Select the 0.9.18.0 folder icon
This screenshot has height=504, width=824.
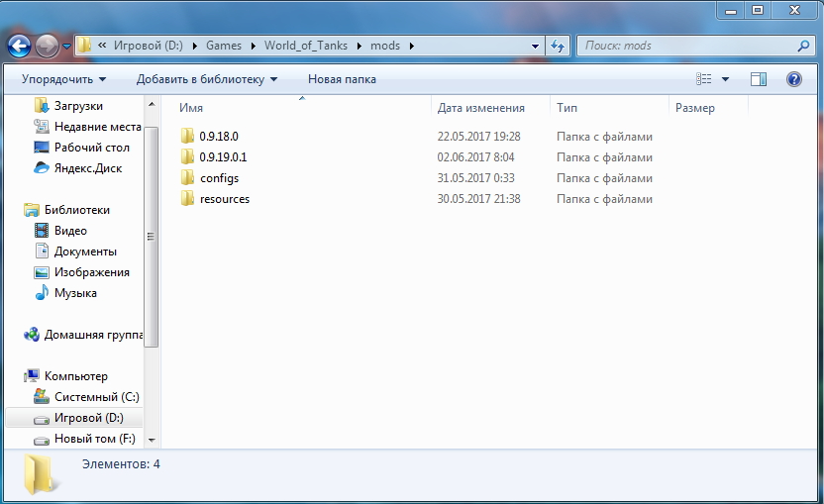[x=187, y=136]
